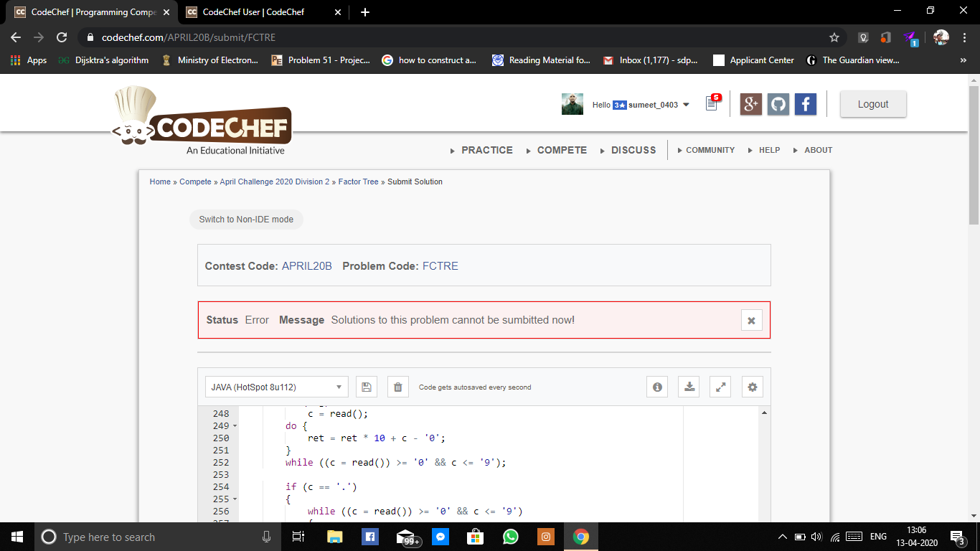980x551 pixels.
Task: Click the CodeChef logo
Action: click(202, 121)
